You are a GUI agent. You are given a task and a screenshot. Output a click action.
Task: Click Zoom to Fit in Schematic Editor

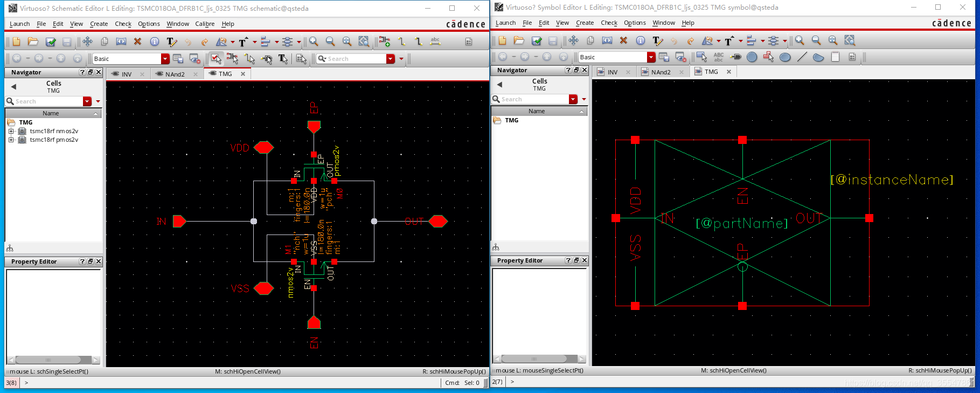click(347, 42)
